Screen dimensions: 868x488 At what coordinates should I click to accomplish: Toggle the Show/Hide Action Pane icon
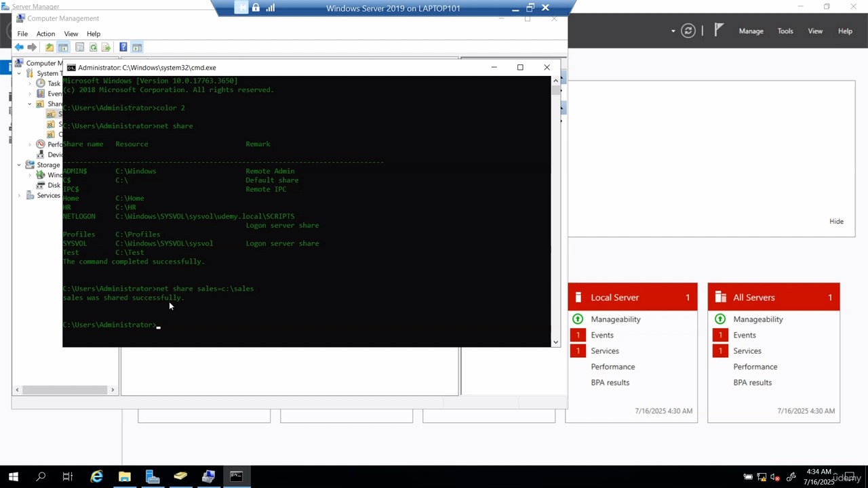[x=136, y=47]
